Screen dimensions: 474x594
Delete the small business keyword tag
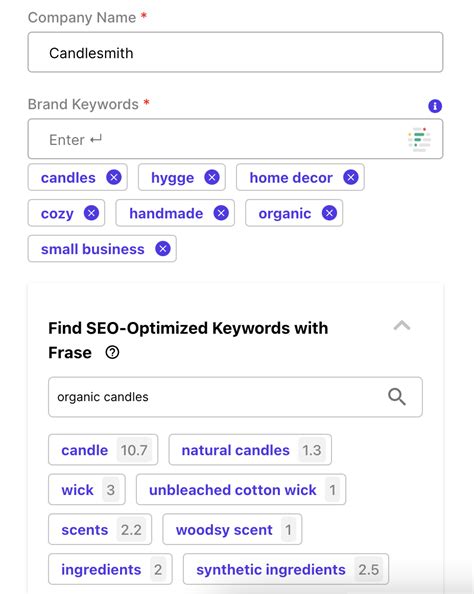click(163, 249)
